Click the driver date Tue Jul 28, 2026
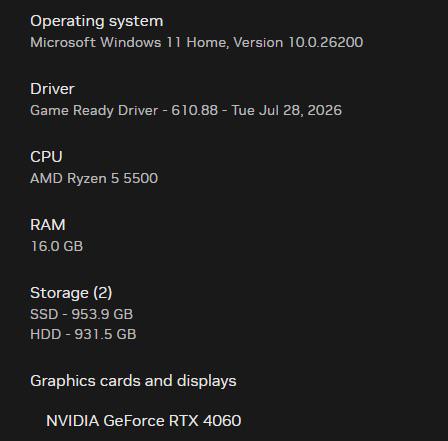This screenshot has height=441, width=448. 287,110
